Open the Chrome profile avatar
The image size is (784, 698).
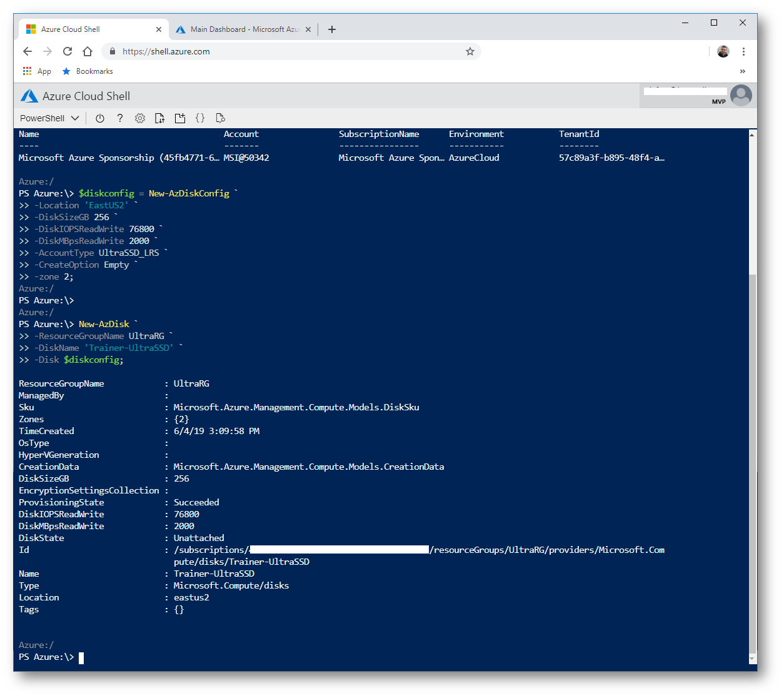[x=723, y=51]
